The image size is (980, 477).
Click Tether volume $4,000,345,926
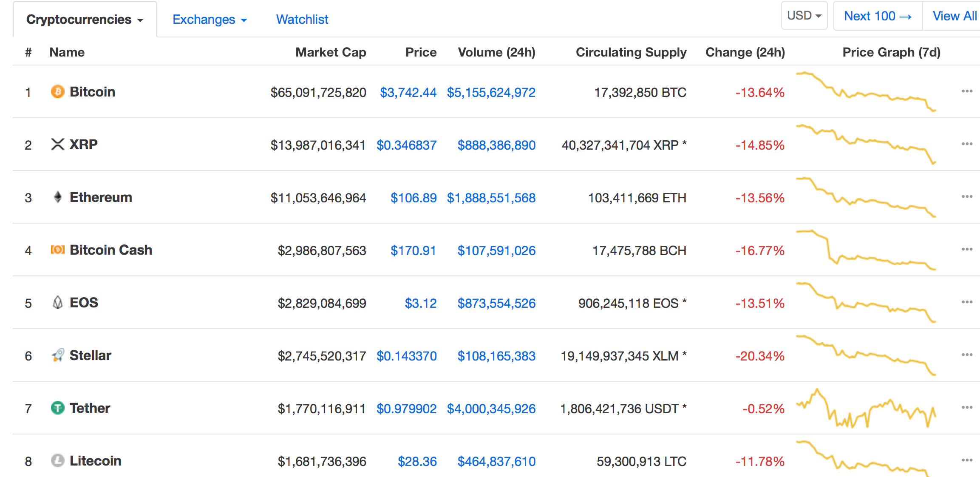click(x=491, y=409)
